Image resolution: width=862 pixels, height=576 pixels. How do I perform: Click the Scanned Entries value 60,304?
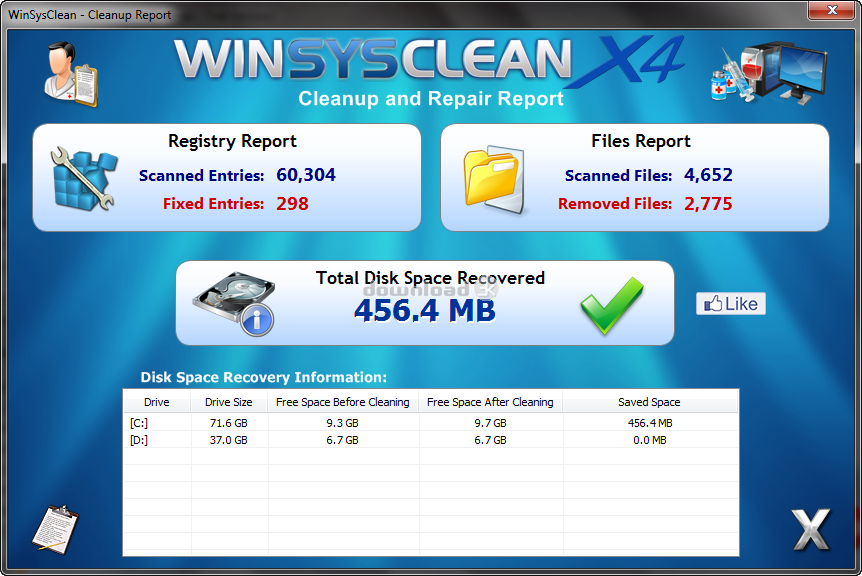coord(306,175)
